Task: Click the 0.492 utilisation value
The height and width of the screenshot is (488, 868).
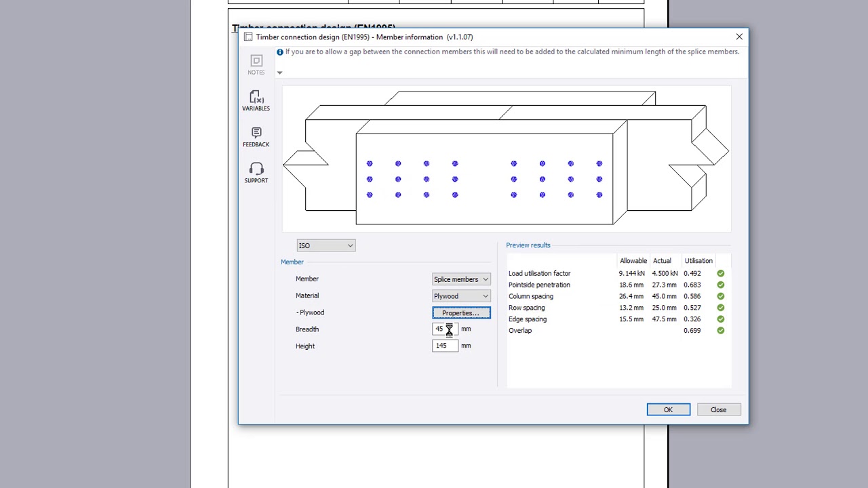Action: (692, 274)
